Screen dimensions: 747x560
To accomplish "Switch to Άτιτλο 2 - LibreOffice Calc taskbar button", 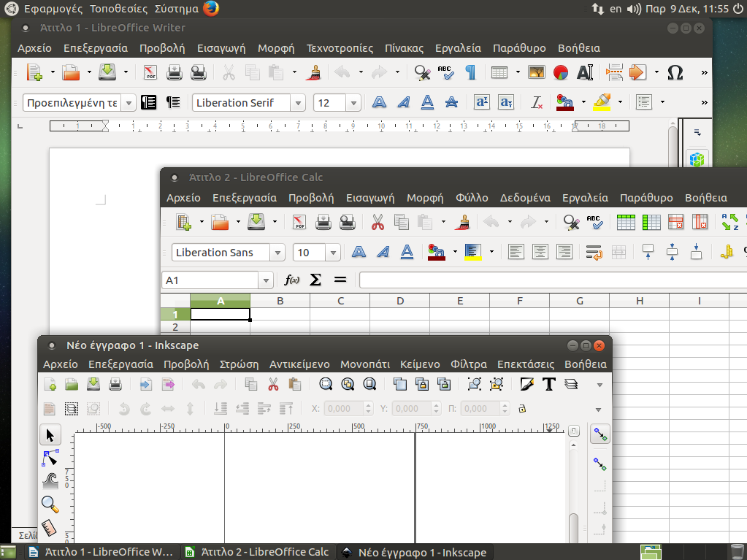I will coord(257,552).
